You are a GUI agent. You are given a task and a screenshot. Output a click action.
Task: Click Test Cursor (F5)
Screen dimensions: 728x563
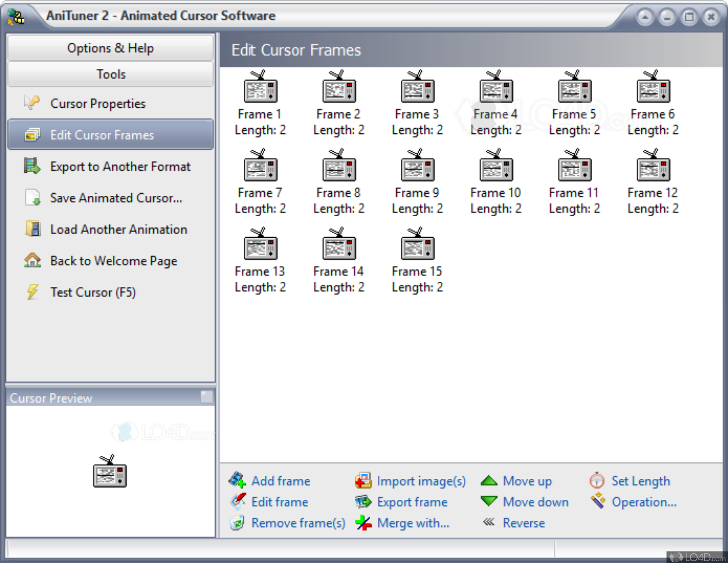pos(93,292)
